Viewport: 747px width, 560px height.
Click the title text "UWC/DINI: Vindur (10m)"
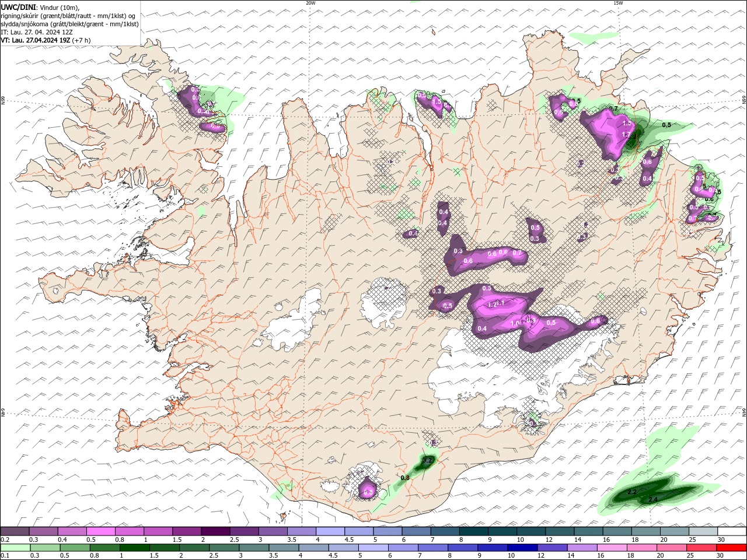(40, 7)
